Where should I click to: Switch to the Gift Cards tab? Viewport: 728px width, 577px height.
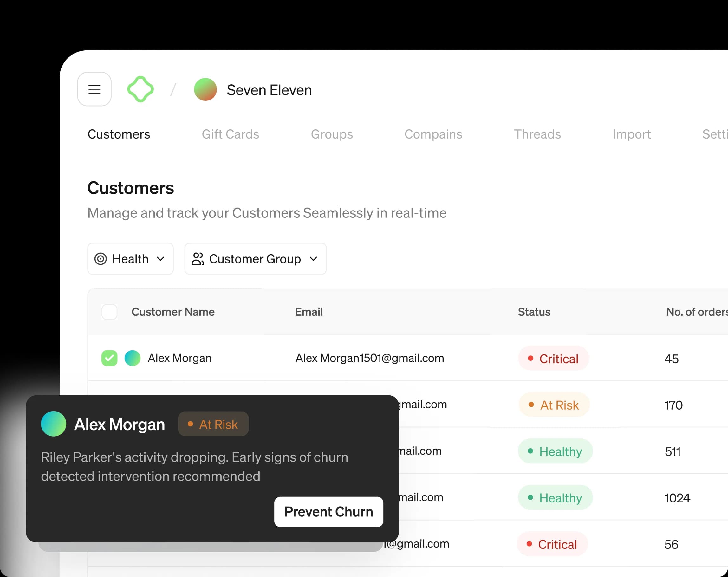tap(230, 134)
